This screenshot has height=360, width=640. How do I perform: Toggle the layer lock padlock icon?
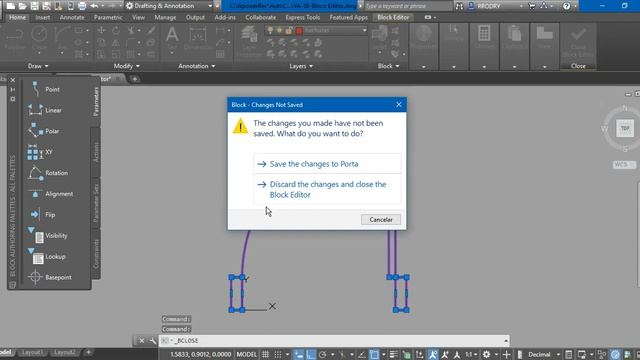click(x=289, y=30)
